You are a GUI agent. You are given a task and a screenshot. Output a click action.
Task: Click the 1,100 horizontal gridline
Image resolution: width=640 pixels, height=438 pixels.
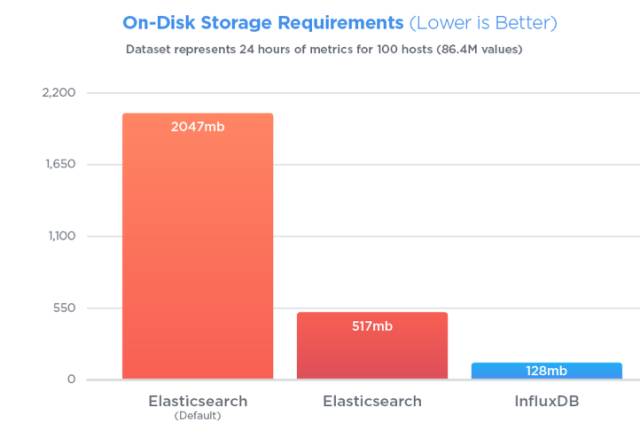pyautogui.click(x=457, y=236)
